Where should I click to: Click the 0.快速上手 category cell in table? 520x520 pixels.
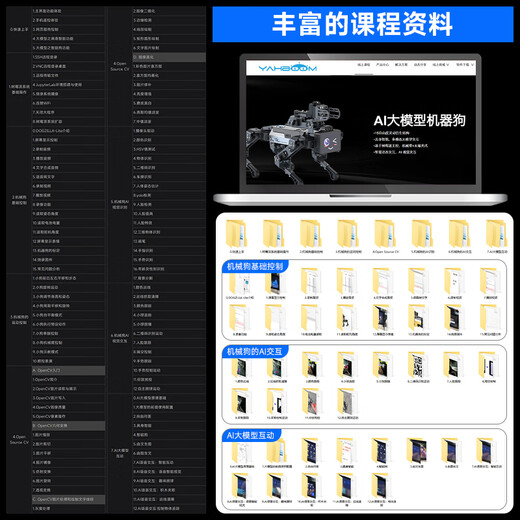pyautogui.click(x=19, y=29)
